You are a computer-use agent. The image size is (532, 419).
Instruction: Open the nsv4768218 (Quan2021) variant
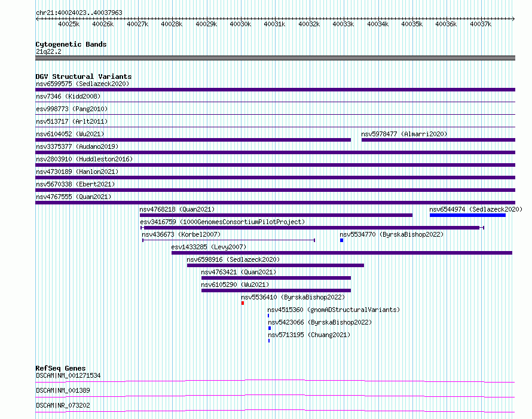click(177, 209)
